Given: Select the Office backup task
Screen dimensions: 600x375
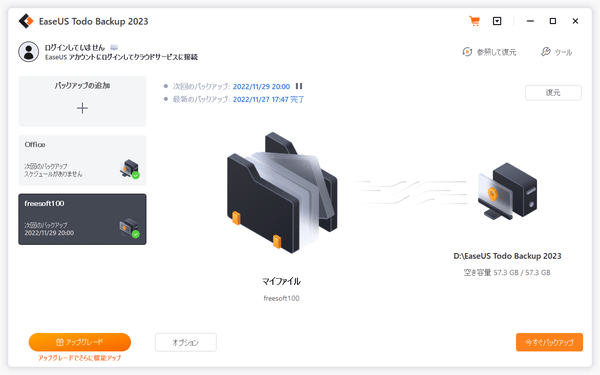Looking at the screenshot, I should (82, 160).
